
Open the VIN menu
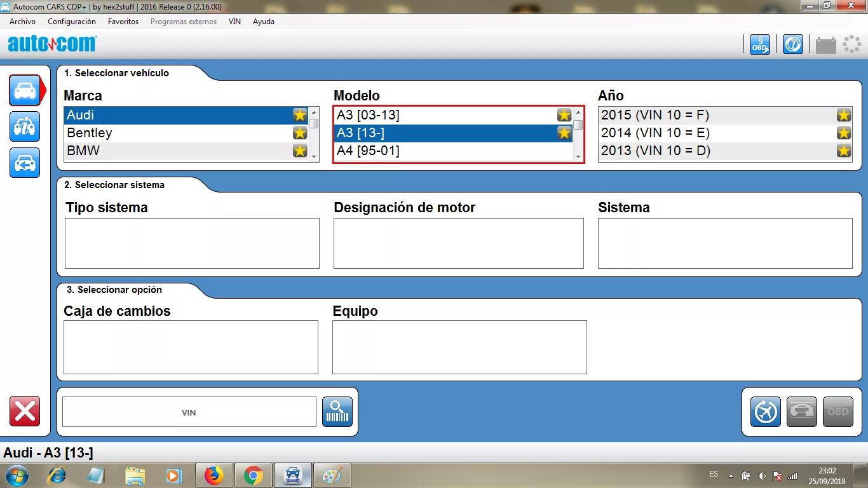(234, 22)
